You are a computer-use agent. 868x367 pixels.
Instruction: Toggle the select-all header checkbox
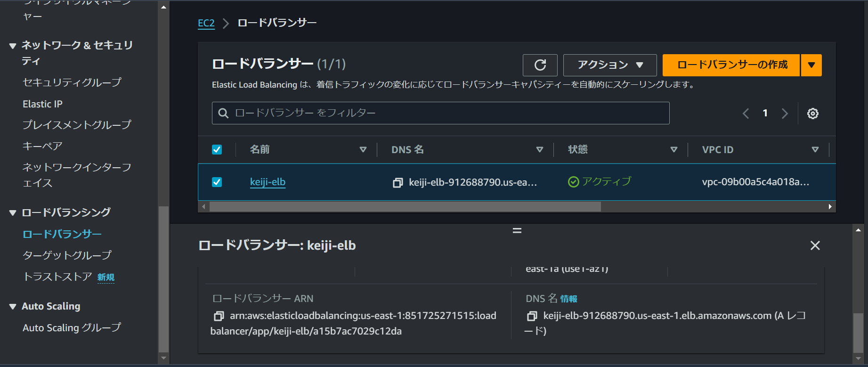217,150
